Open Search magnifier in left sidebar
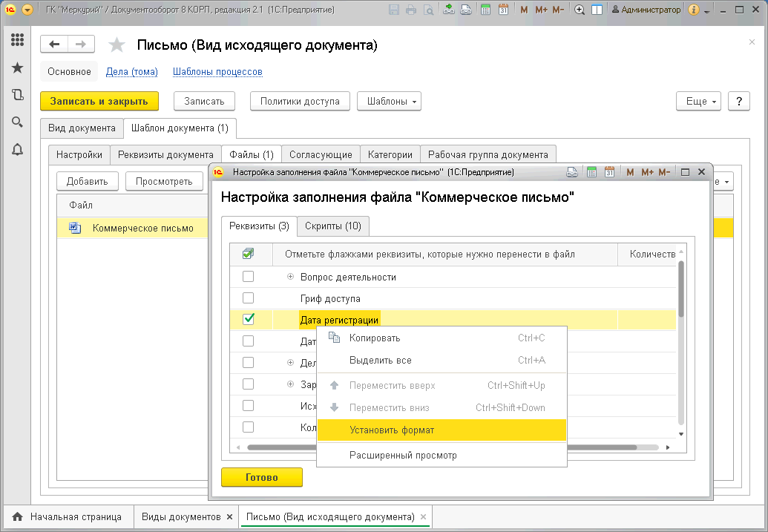This screenshot has height=532, width=768. pos(17,122)
